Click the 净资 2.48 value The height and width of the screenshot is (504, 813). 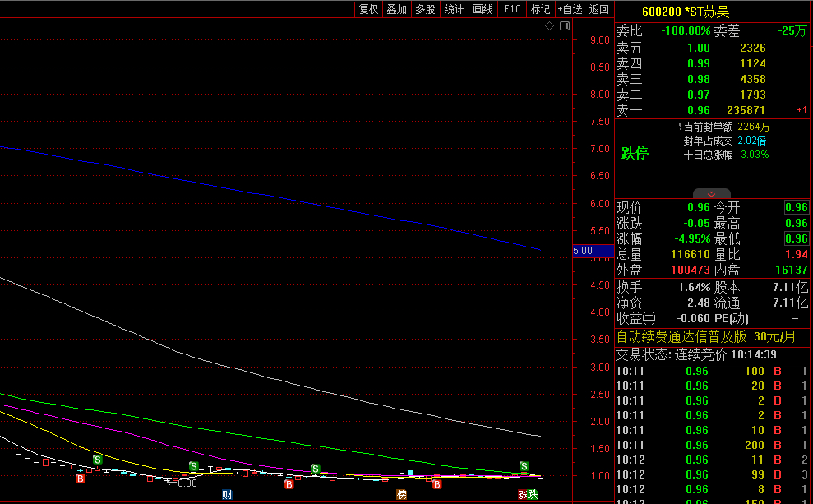699,303
